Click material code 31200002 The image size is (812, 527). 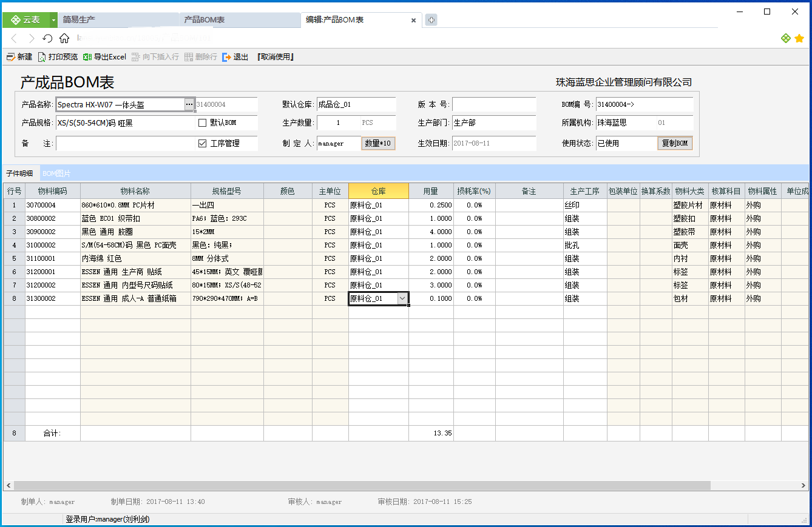click(52, 285)
